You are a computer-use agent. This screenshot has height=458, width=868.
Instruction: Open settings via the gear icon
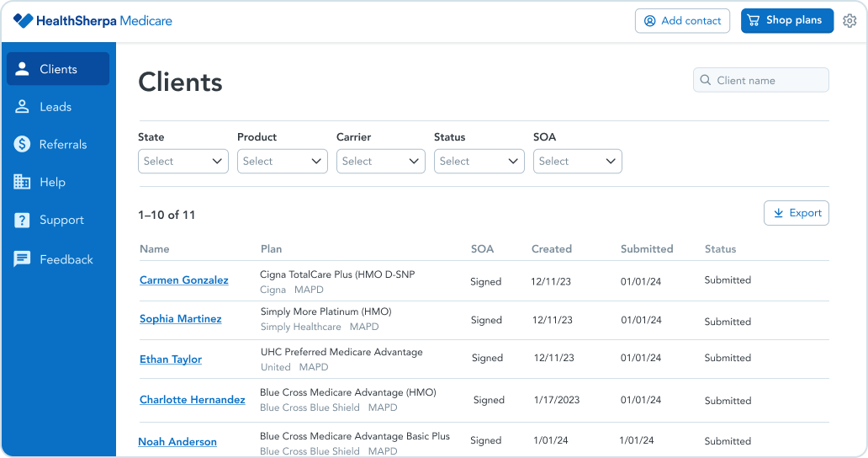(x=849, y=20)
